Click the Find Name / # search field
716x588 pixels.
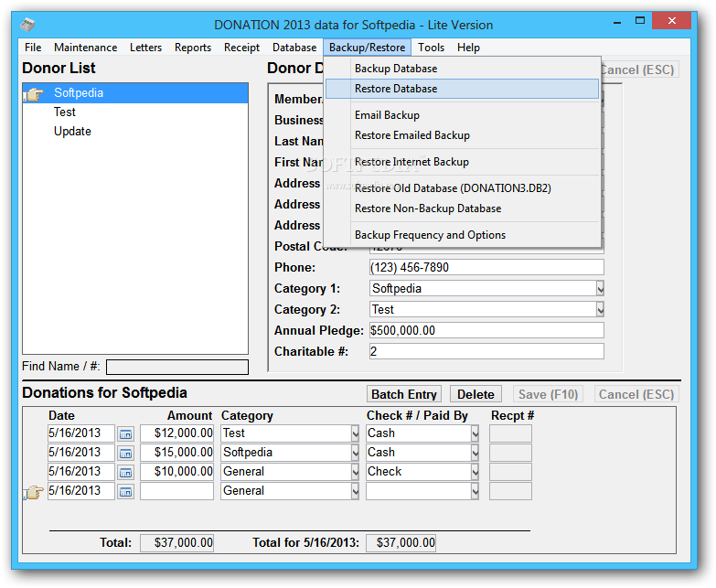[x=177, y=368]
